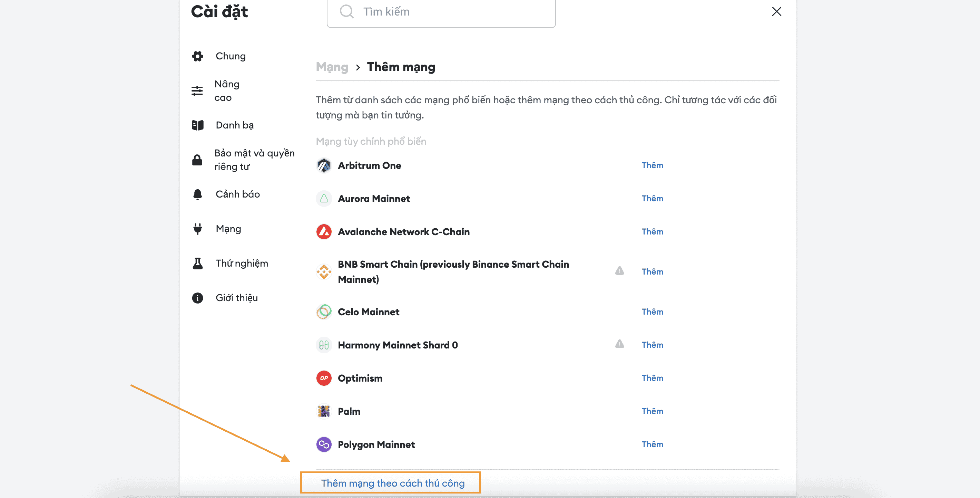This screenshot has width=980, height=498.
Task: Close the settings page with X
Action: [x=776, y=11]
